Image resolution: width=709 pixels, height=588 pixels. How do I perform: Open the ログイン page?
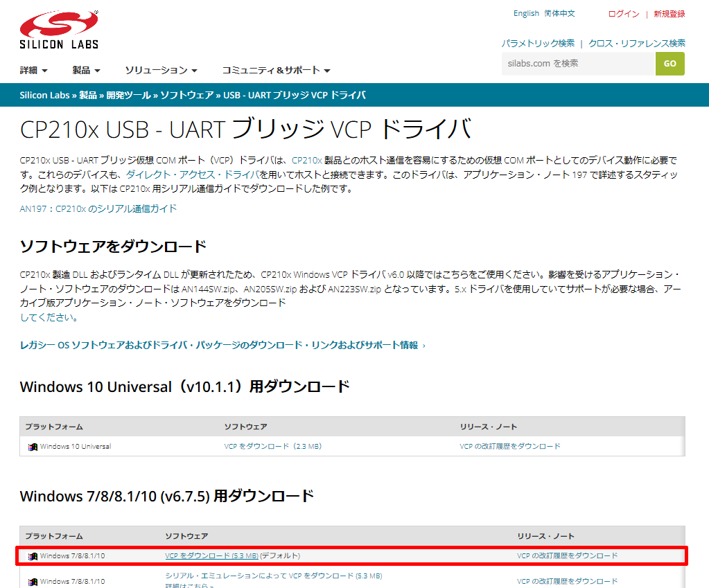pyautogui.click(x=624, y=14)
